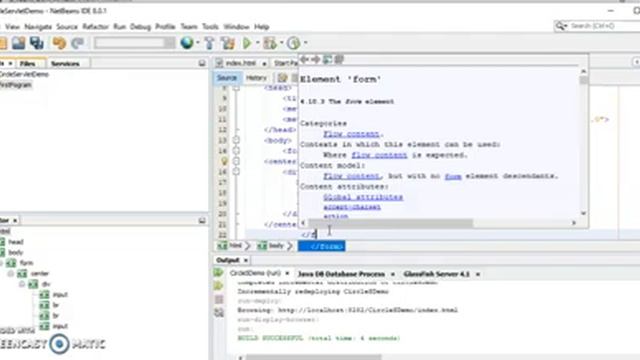Collapse the div node in Navigator
The width and height of the screenshot is (640, 360).
[x=22, y=284]
